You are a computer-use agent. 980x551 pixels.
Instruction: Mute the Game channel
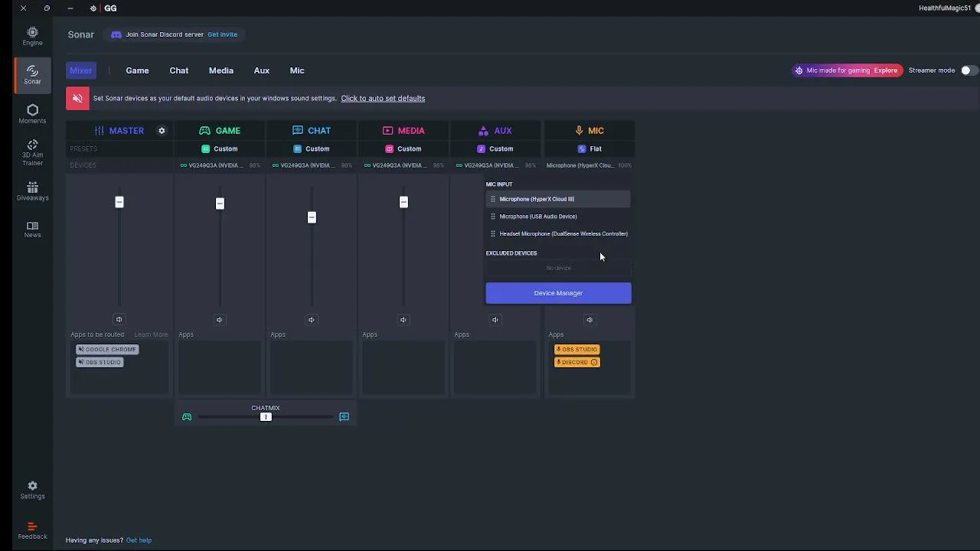pos(220,319)
